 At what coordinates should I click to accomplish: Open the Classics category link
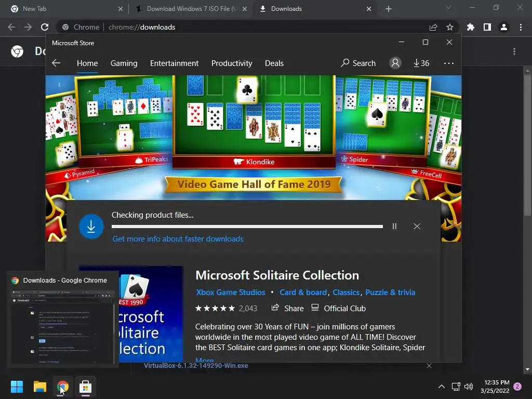(345, 292)
